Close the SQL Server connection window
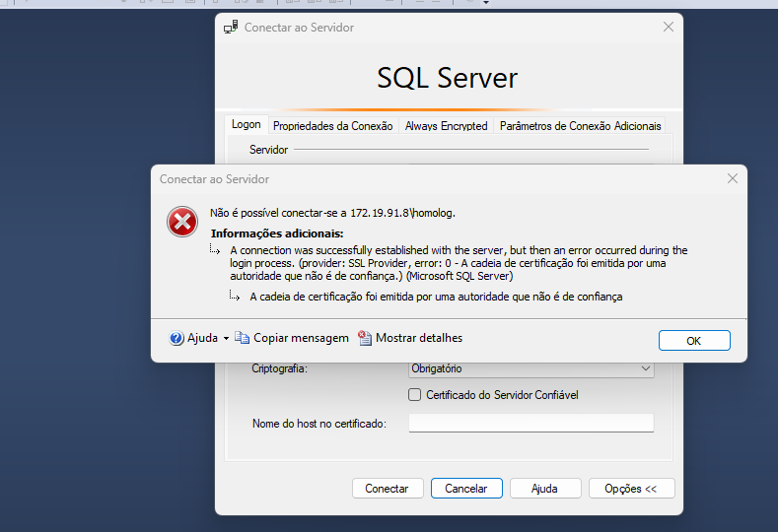778x532 pixels. (x=668, y=28)
